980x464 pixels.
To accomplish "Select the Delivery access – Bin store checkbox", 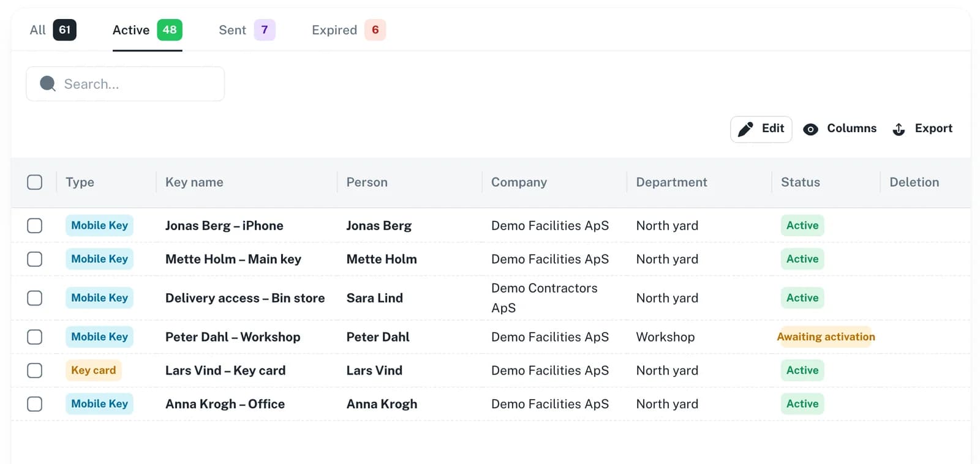I will point(35,298).
